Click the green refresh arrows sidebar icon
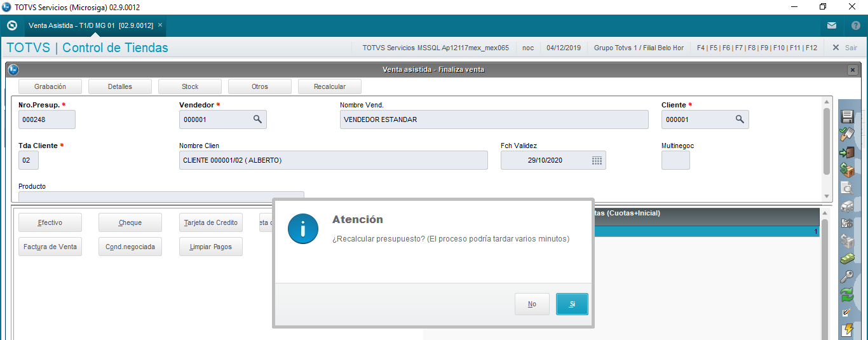 (x=847, y=294)
